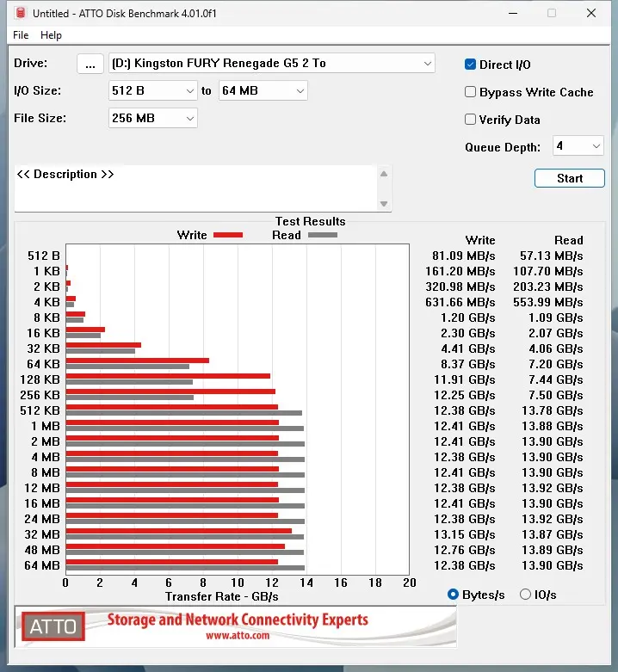Image resolution: width=618 pixels, height=672 pixels.
Task: Click the red Write legend swatch
Action: tap(228, 235)
